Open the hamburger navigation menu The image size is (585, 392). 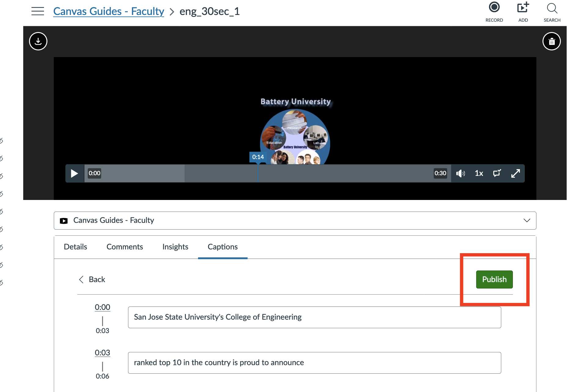point(38,11)
